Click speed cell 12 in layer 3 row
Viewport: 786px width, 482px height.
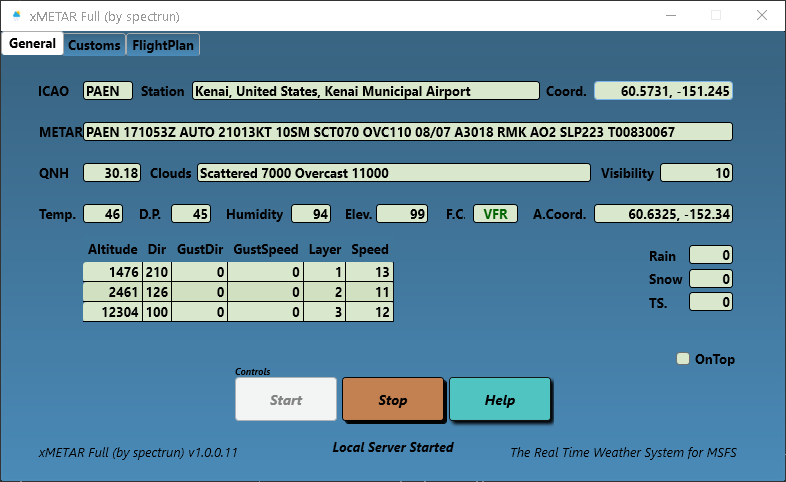[369, 312]
